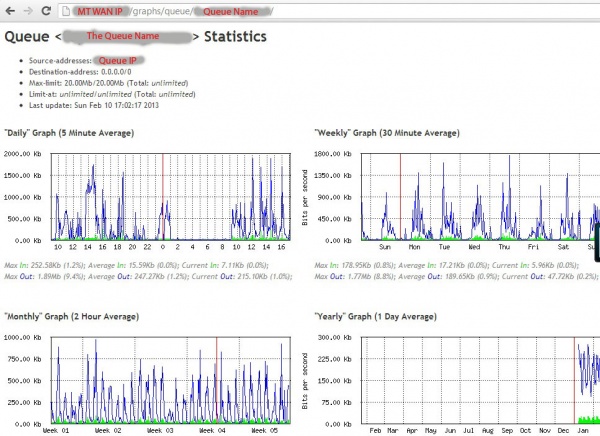Click the browser forward arrow
Screen dimensions: 600x436
pyautogui.click(x=28, y=11)
